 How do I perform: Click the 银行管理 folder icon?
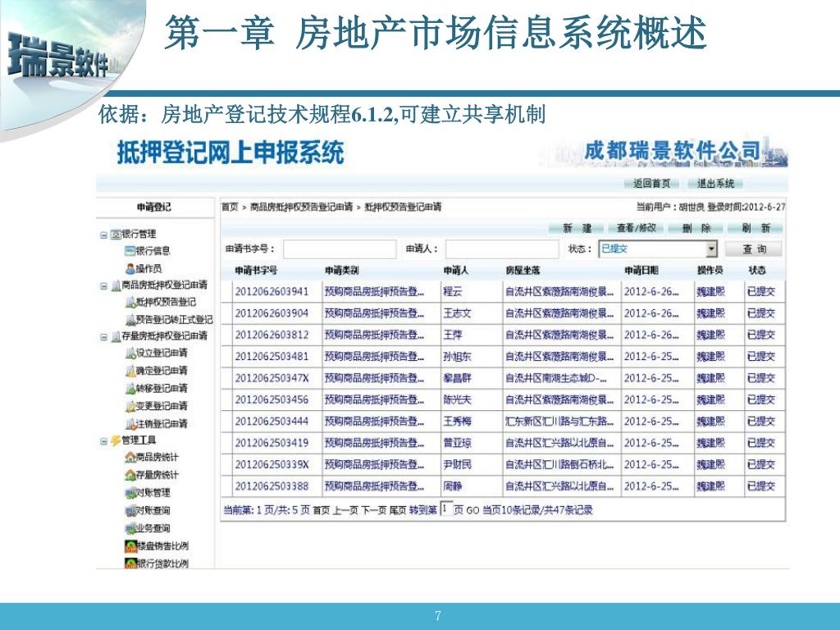click(x=115, y=235)
